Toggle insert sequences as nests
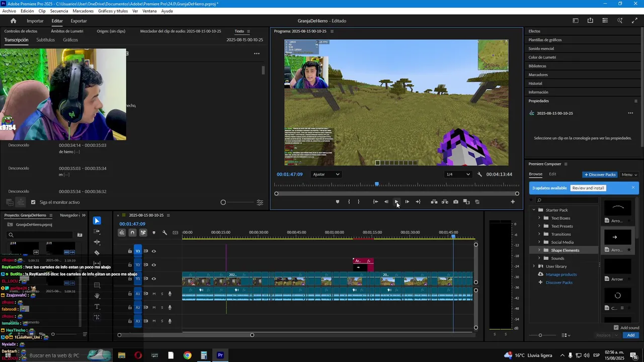Image resolution: width=644 pixels, height=362 pixels. click(122, 232)
